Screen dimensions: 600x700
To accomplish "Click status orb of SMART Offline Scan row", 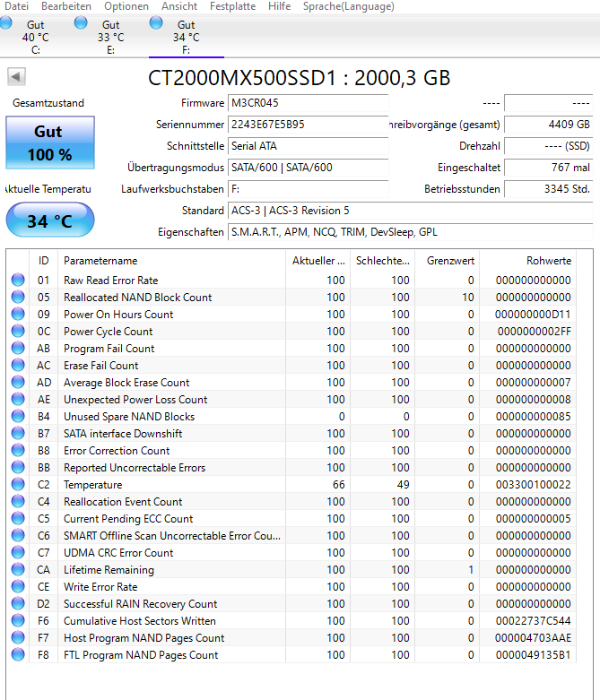I will pos(18,535).
